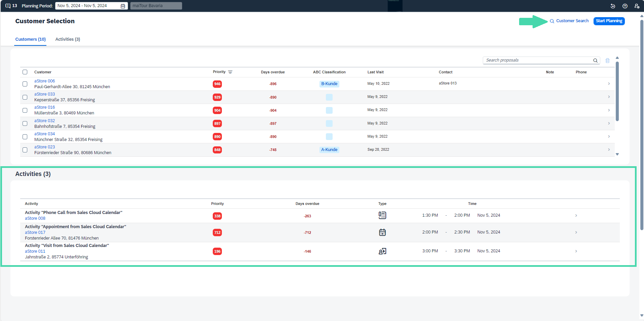Click priority badge 338 of Phone Call activity

click(217, 216)
